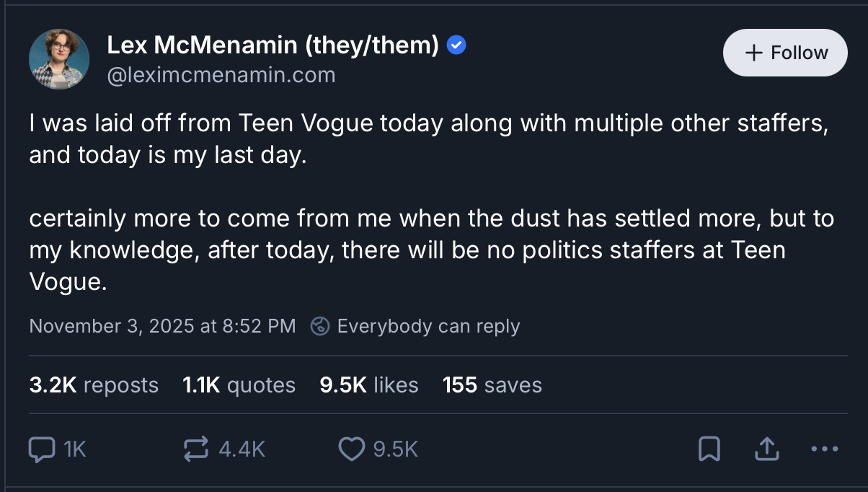Click the 155 saves count
Image resolution: width=868 pixels, height=492 pixels.
click(492, 385)
